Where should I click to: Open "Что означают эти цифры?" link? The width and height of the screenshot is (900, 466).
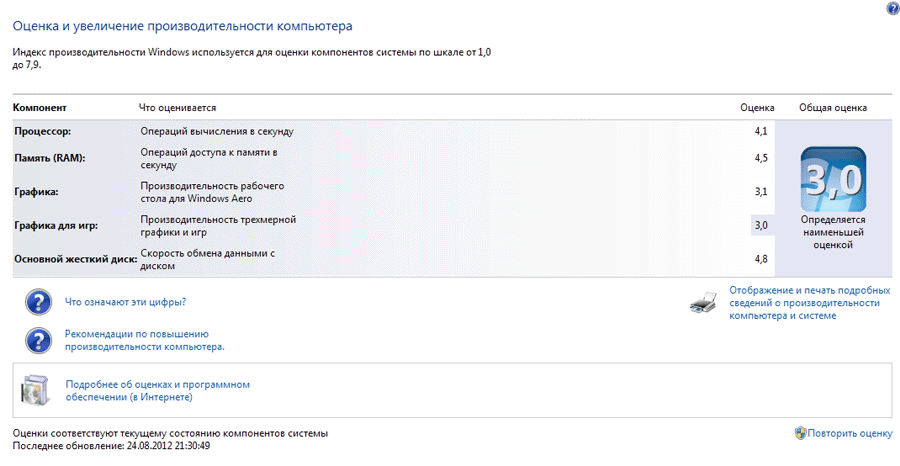(x=125, y=301)
